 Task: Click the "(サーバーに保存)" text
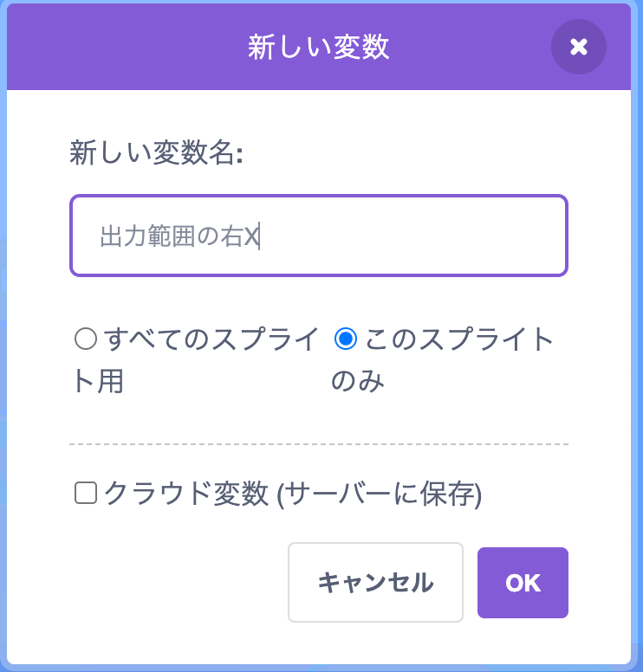(380, 494)
